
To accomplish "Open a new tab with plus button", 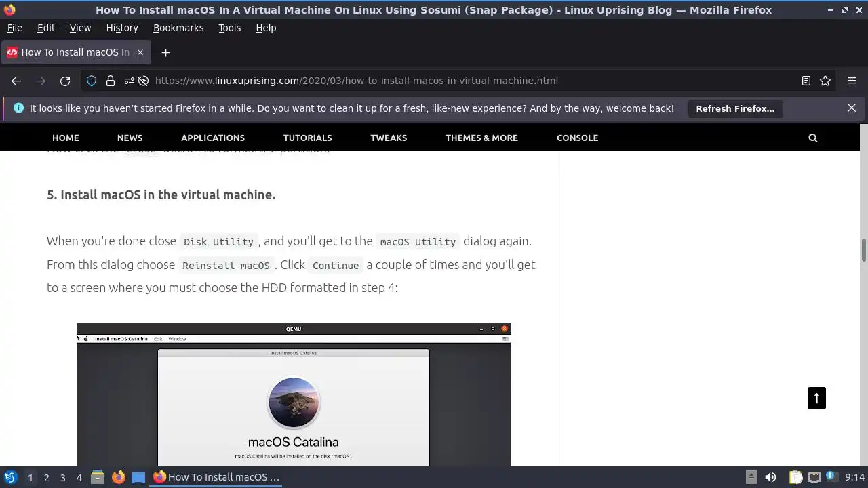I will [x=165, y=52].
